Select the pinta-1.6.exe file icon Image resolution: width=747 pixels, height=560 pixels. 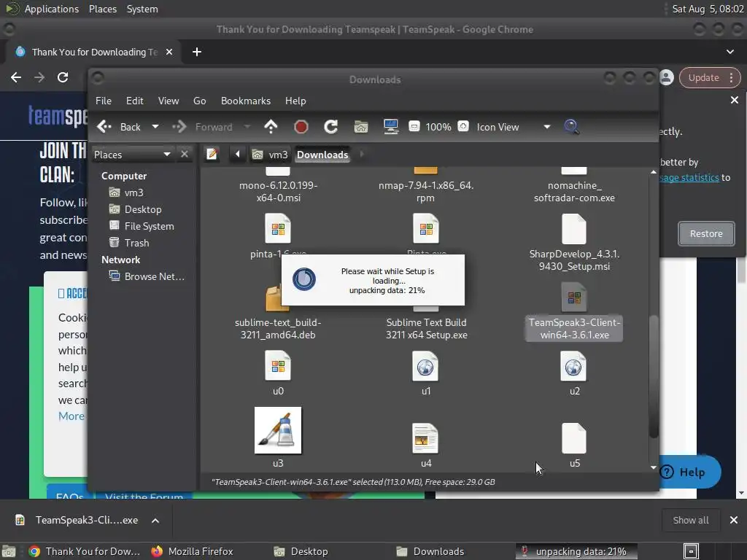pyautogui.click(x=278, y=229)
